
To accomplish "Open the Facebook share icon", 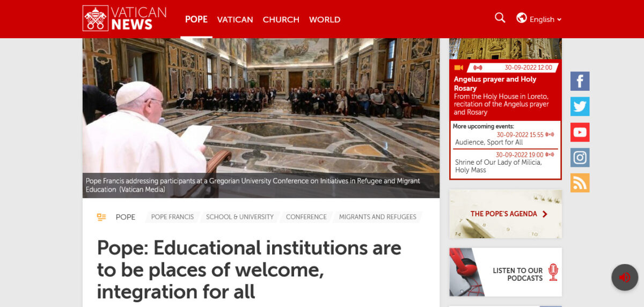I will [580, 81].
